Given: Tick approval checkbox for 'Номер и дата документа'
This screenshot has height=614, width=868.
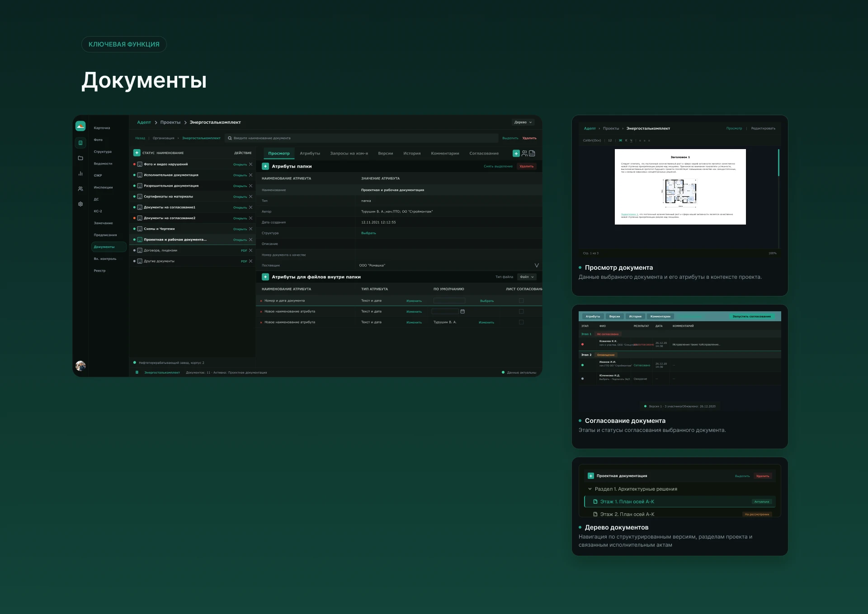Looking at the screenshot, I should [521, 300].
